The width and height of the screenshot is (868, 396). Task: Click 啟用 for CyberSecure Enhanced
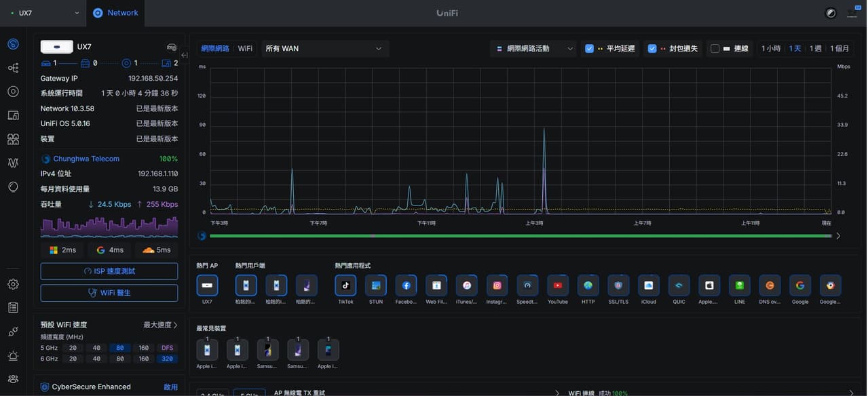pos(170,387)
